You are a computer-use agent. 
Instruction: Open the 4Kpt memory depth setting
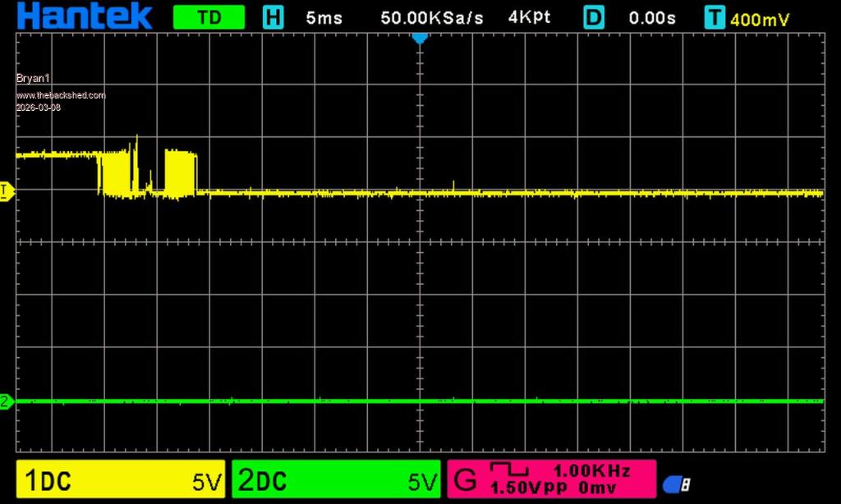[x=529, y=17]
